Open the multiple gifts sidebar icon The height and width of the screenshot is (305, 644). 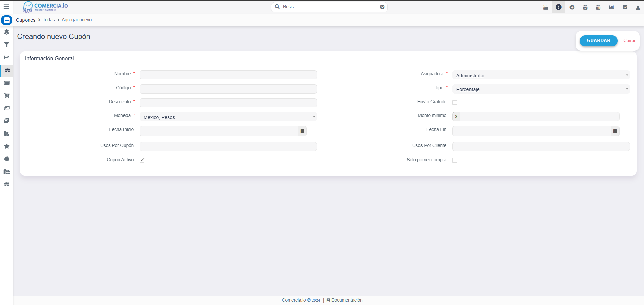pos(7,172)
